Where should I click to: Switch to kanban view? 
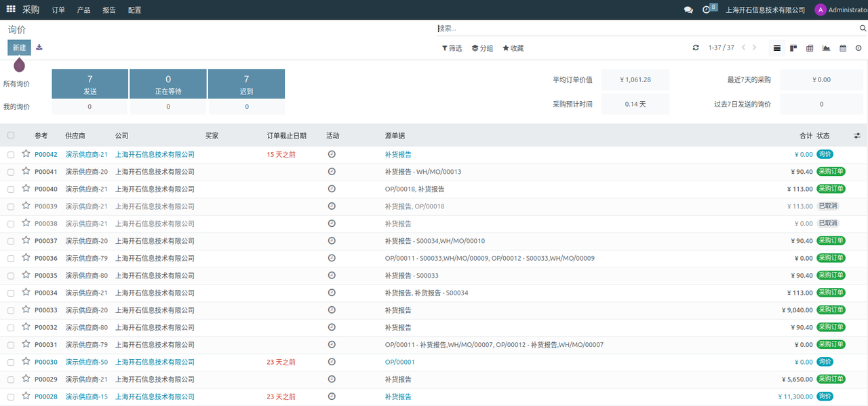pos(793,48)
